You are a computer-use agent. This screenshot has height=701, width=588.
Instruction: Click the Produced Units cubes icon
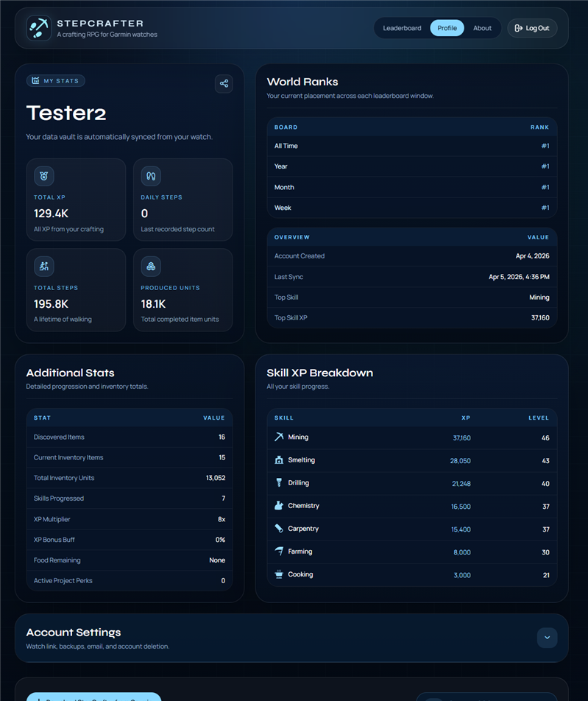151,267
